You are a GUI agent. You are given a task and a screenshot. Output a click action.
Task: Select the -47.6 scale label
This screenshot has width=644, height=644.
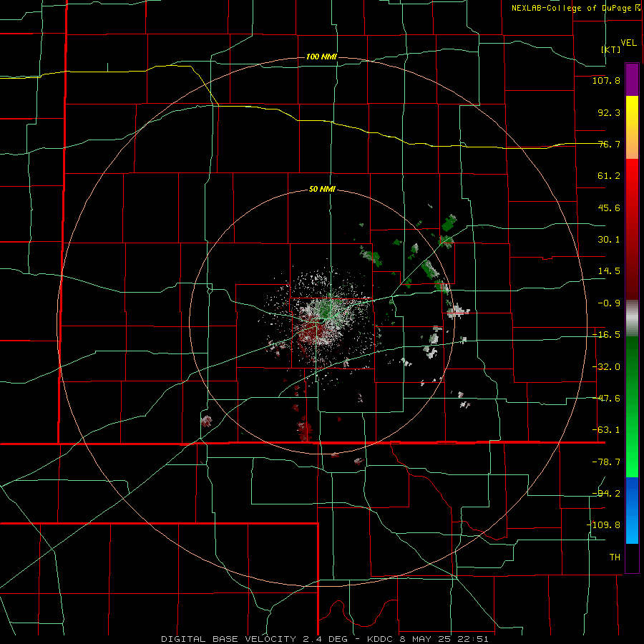(x=606, y=399)
